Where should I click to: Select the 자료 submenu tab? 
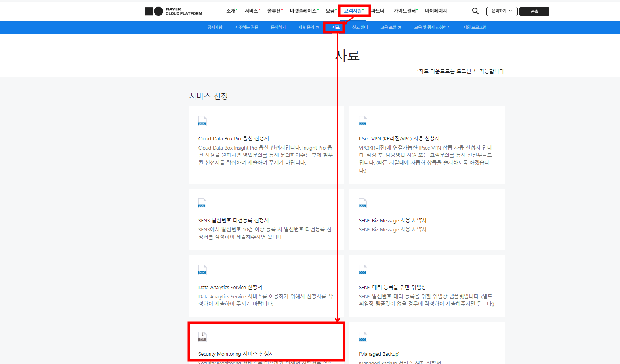coord(336,27)
